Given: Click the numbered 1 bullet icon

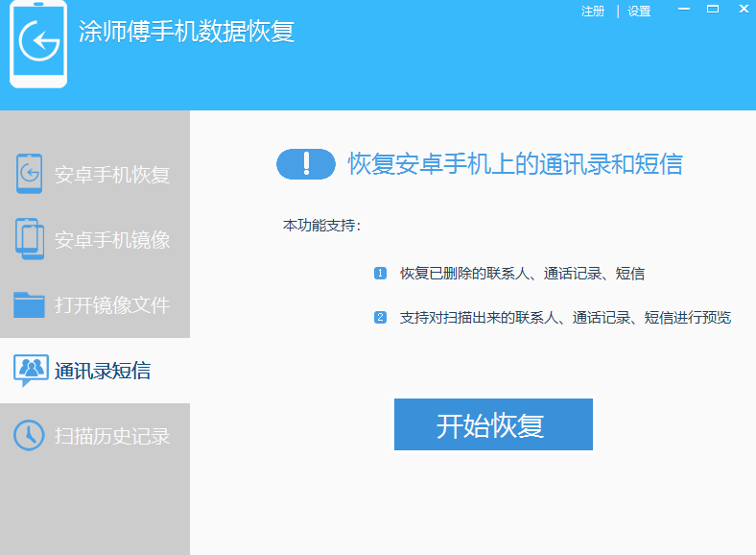Looking at the screenshot, I should click(380, 274).
